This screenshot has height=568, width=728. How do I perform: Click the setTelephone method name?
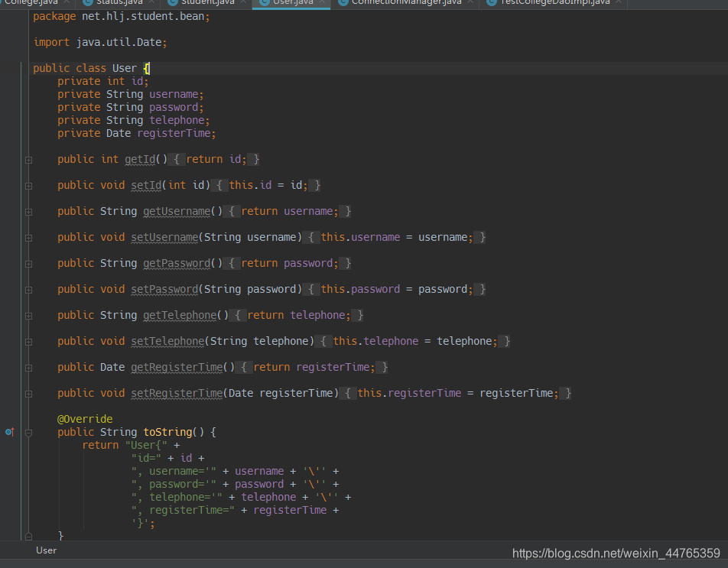click(167, 341)
